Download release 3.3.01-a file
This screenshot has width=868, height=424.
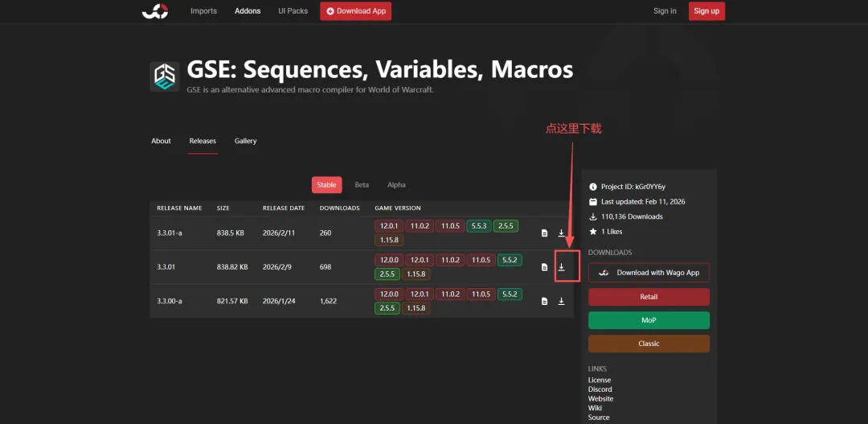(x=561, y=233)
